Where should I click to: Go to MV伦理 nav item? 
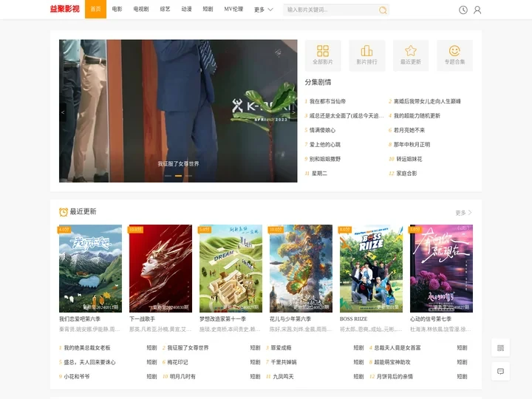(x=233, y=9)
